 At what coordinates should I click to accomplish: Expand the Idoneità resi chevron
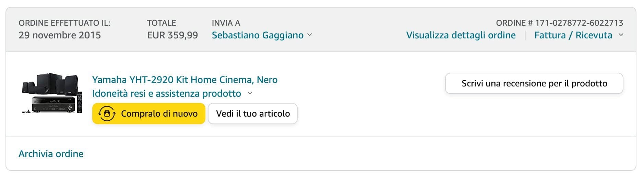[250, 93]
